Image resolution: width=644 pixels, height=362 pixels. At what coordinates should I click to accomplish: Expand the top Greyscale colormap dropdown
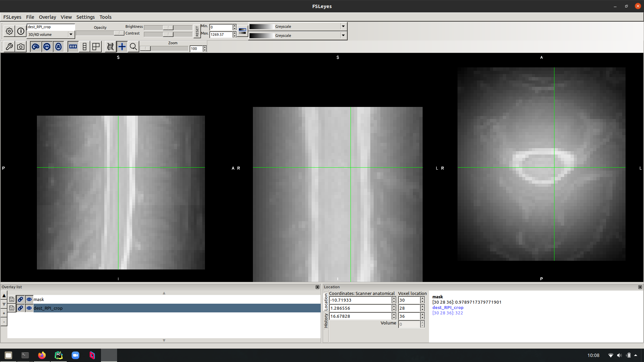tap(343, 26)
